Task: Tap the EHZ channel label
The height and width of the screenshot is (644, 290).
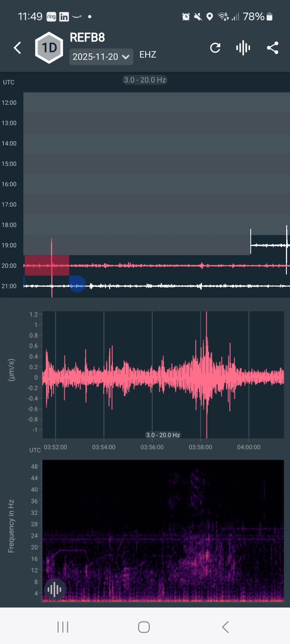Action: click(148, 55)
